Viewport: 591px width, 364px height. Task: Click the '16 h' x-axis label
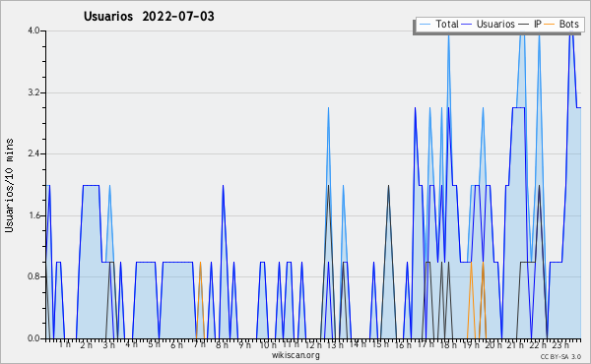tap(403, 345)
